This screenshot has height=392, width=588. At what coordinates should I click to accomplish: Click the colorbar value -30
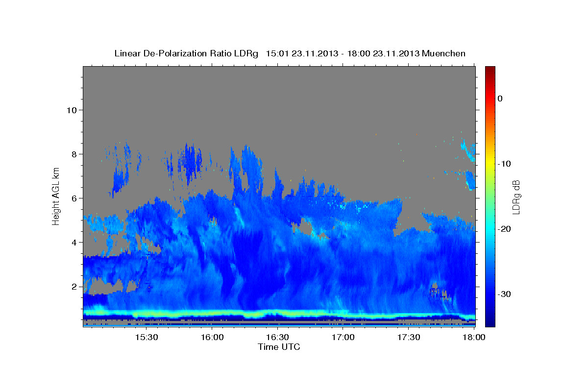[x=505, y=294]
